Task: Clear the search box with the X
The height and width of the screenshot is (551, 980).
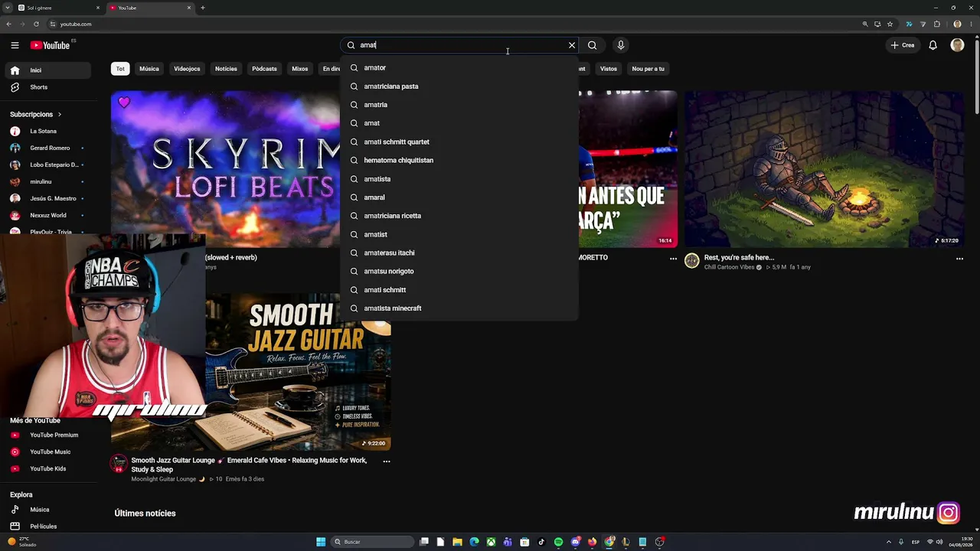Action: coord(572,45)
